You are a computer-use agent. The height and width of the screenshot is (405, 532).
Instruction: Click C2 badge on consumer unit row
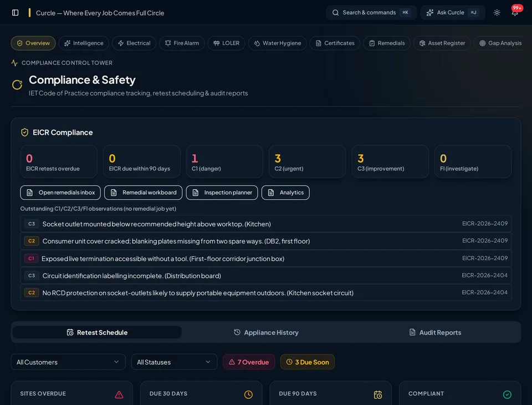(x=32, y=241)
